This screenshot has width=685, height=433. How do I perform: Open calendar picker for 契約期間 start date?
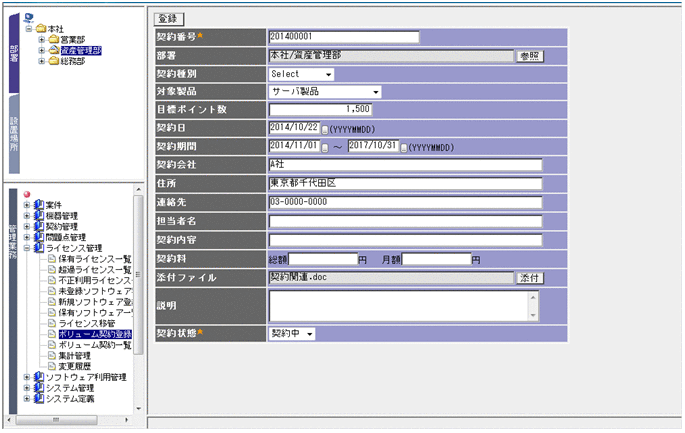[x=325, y=148]
